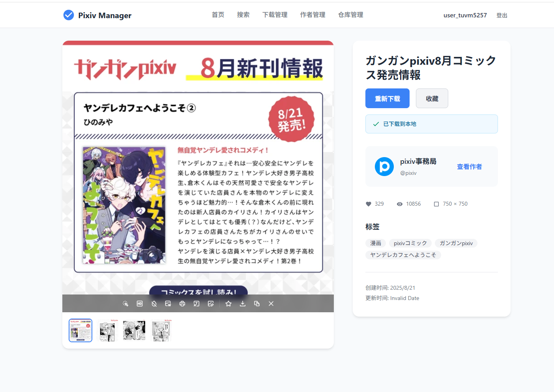Select the third manga page thumbnail
Screen dimensions: 554x392
point(134,330)
